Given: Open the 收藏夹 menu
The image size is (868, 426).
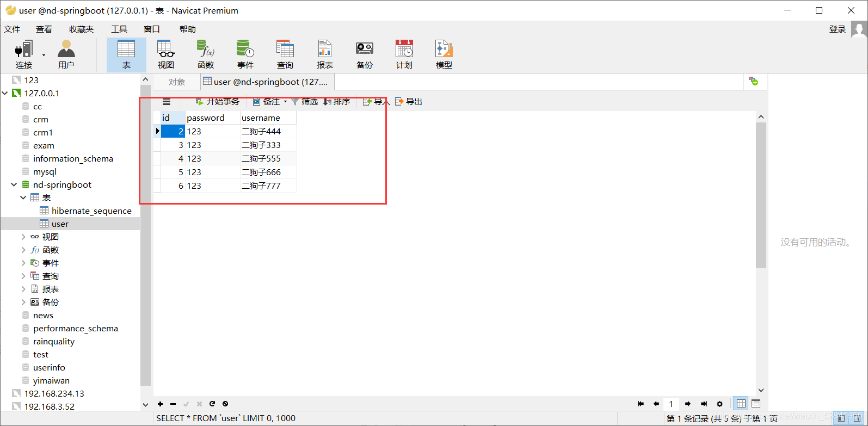Looking at the screenshot, I should coord(81,29).
